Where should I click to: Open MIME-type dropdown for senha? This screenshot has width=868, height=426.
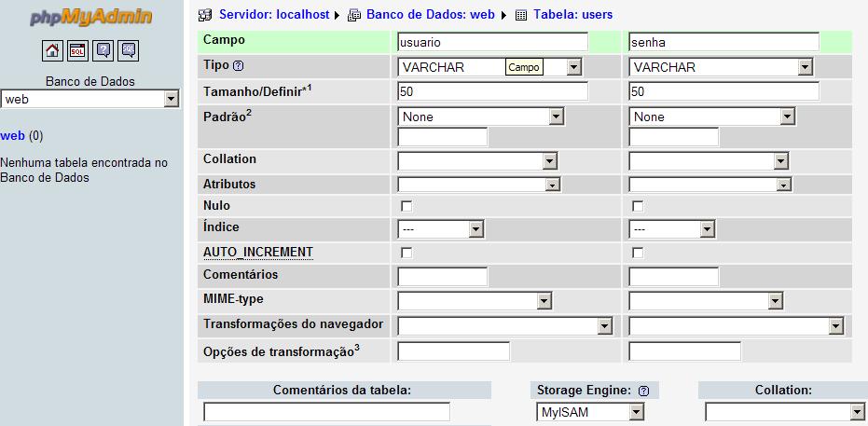point(706,301)
